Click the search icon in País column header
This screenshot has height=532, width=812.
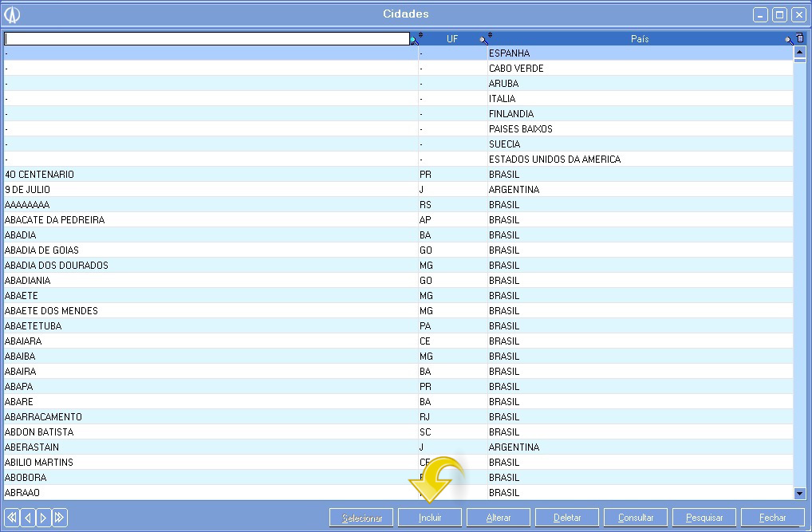[x=788, y=39]
